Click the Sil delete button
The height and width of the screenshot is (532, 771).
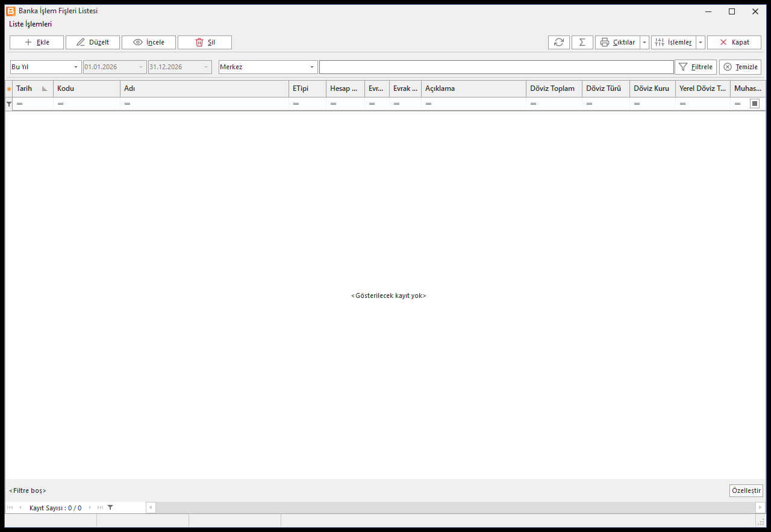(x=205, y=42)
